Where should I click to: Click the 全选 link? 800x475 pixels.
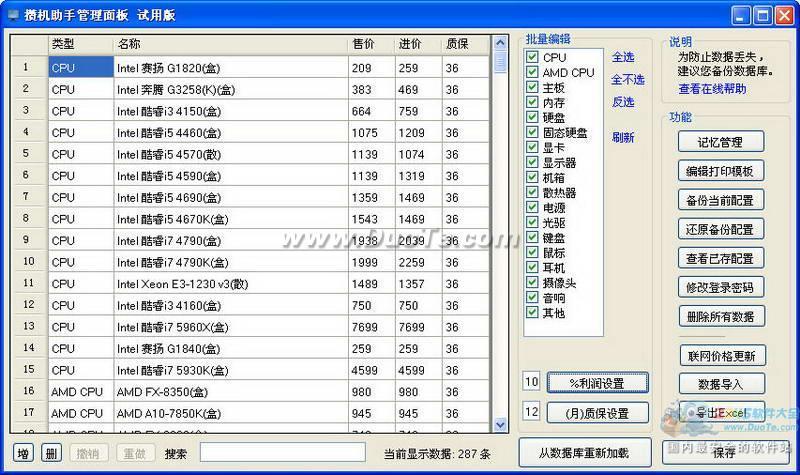623,57
